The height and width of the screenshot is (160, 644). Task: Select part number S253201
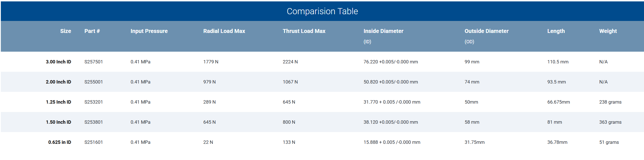point(94,102)
